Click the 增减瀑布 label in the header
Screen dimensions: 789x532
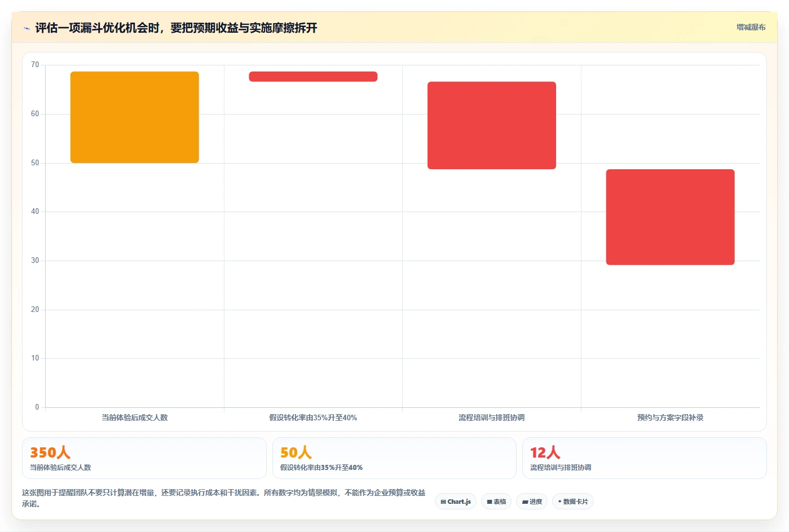(x=751, y=27)
